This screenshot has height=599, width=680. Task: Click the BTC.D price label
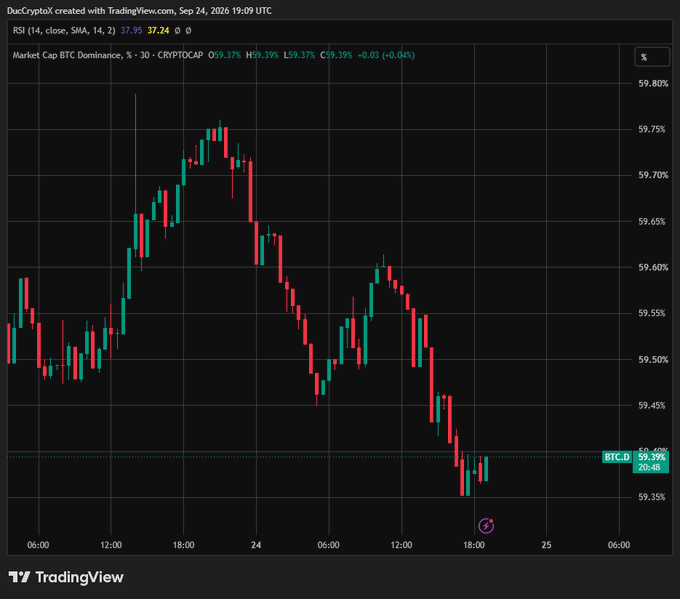[x=617, y=457]
